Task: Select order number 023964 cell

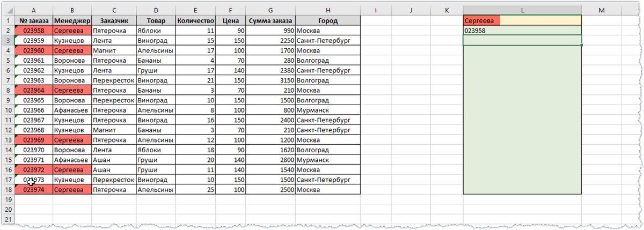Action: coord(34,91)
